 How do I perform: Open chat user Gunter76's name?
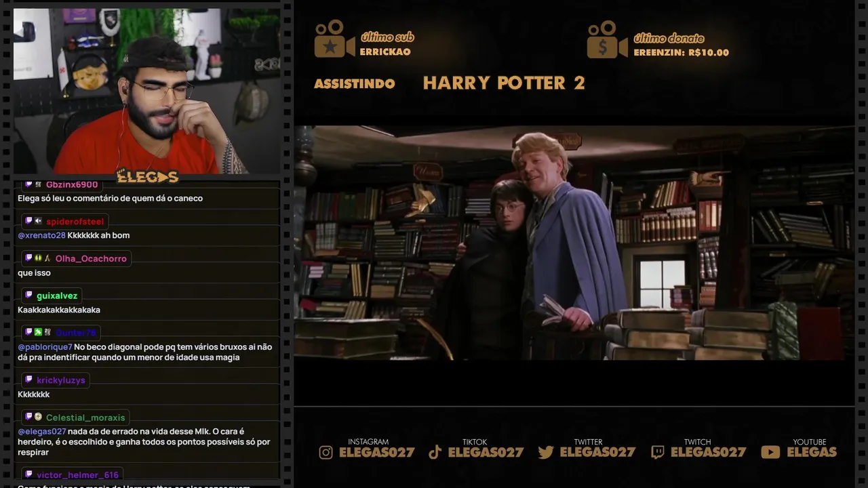pyautogui.click(x=76, y=333)
